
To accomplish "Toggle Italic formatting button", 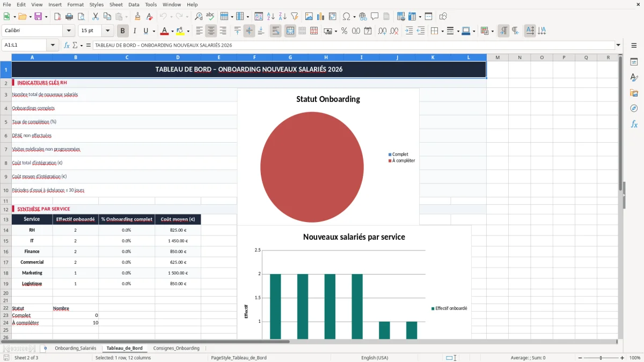I will click(135, 31).
